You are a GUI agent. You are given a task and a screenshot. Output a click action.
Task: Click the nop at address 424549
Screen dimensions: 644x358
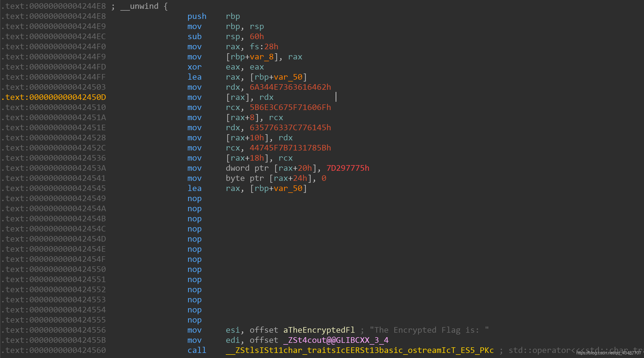[194, 198]
